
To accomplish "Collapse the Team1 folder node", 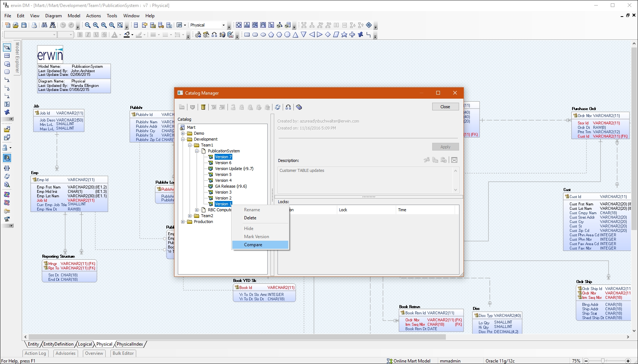I will tap(190, 145).
